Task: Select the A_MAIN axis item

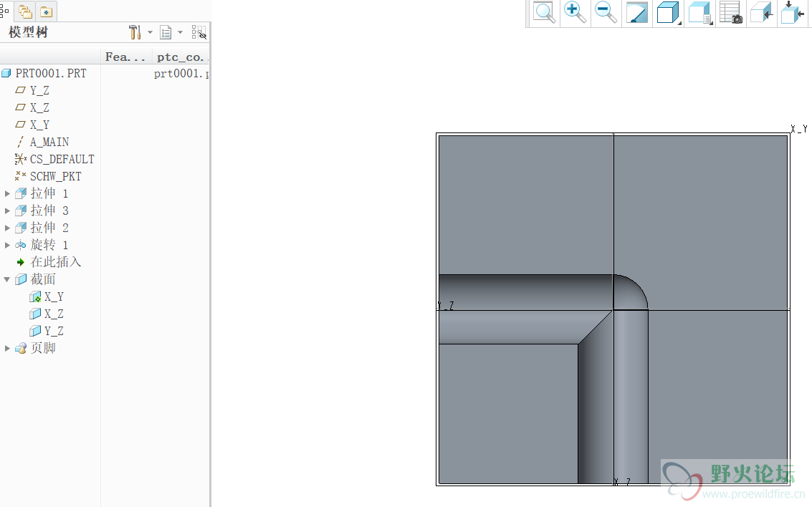Action: click(49, 142)
